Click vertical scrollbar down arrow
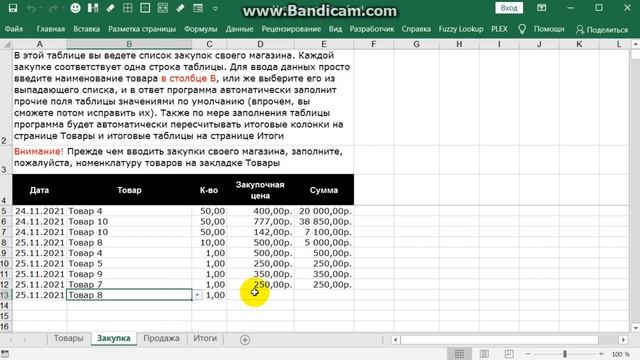Screen dimensions: 640x360 (635, 328)
